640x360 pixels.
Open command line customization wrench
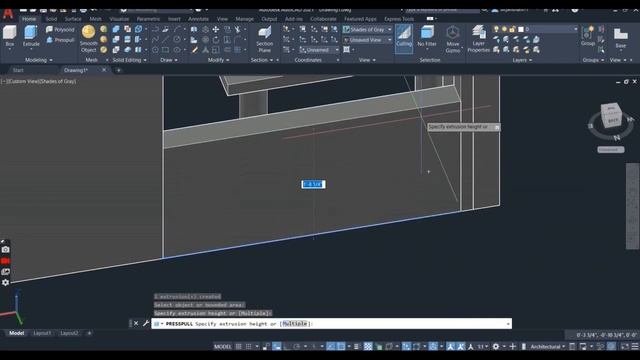pyautogui.click(x=146, y=324)
